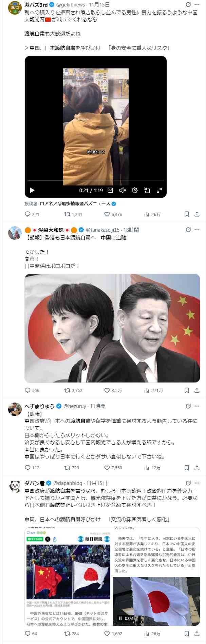Expand video to fullscreen

click(159, 190)
